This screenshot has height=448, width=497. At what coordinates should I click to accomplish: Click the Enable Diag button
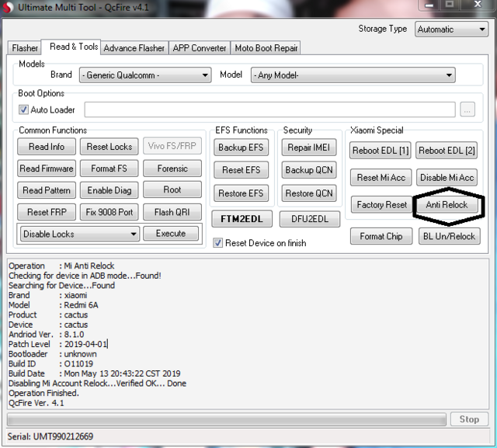[109, 190]
